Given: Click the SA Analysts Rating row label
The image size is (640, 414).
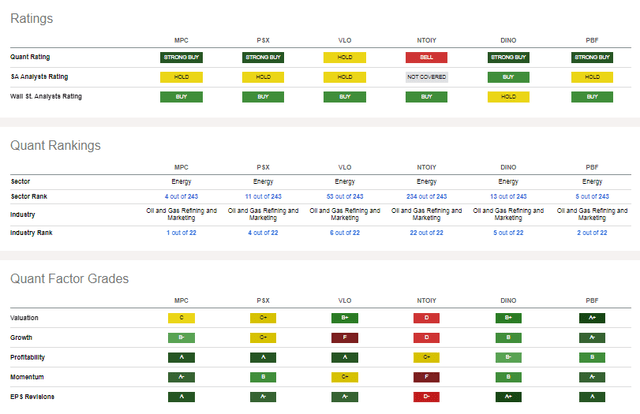Looking at the screenshot, I should pyautogui.click(x=39, y=77).
